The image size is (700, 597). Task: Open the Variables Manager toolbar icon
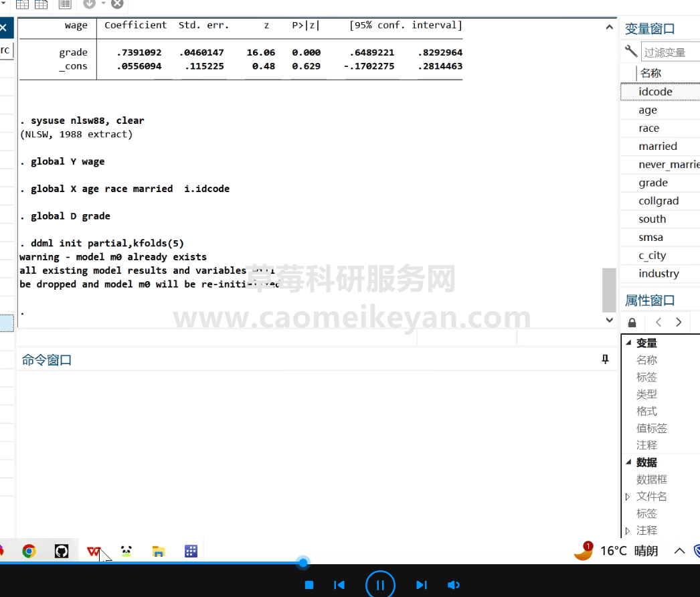point(65,5)
